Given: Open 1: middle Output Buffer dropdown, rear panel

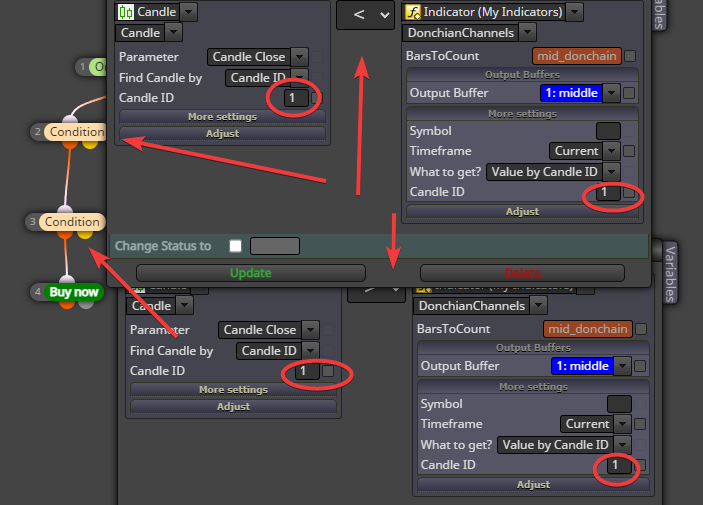Looking at the screenshot, I should [623, 366].
